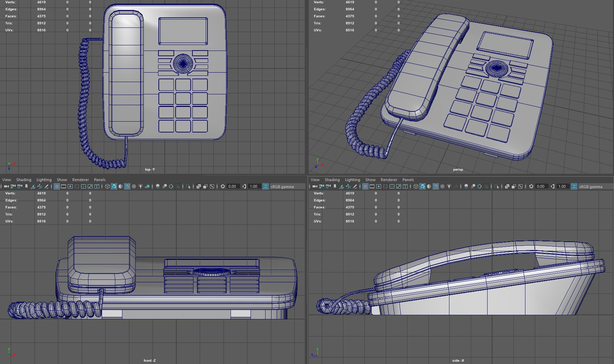
Task: Open Grease Pencil tool in front -Z panel
Action: [x=46, y=186]
